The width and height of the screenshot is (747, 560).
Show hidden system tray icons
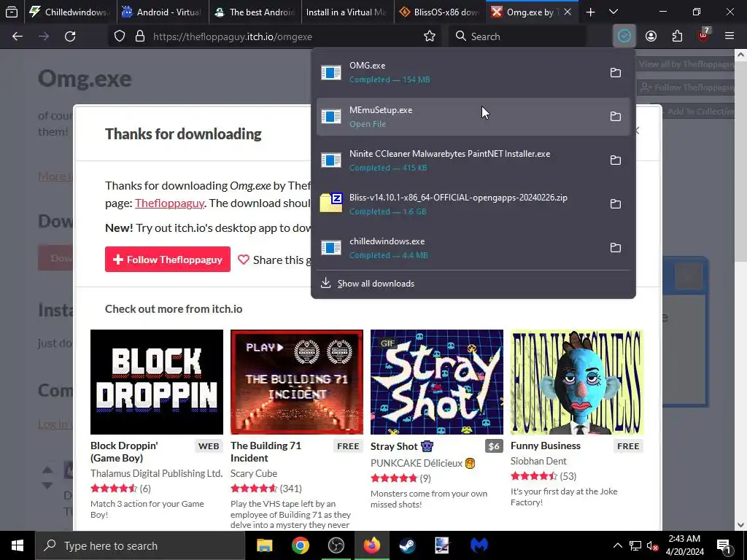617,545
